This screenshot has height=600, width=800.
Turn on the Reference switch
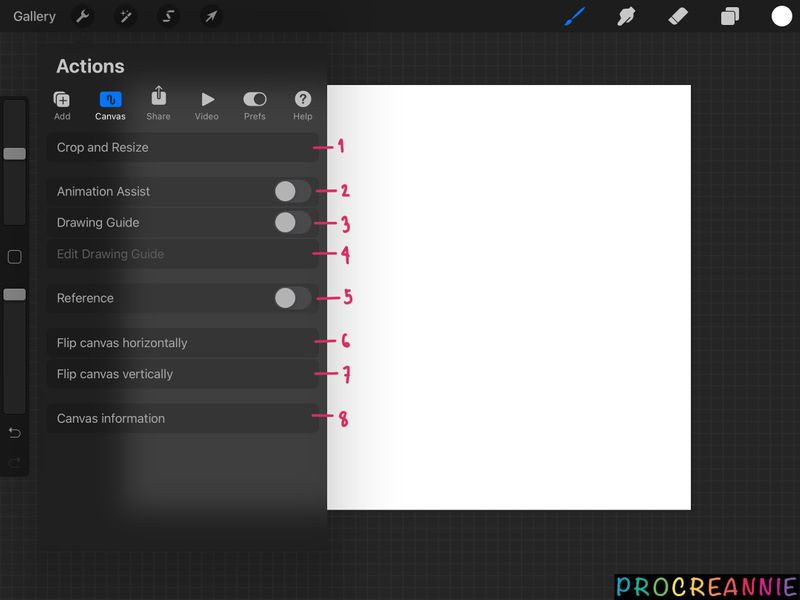pos(292,298)
